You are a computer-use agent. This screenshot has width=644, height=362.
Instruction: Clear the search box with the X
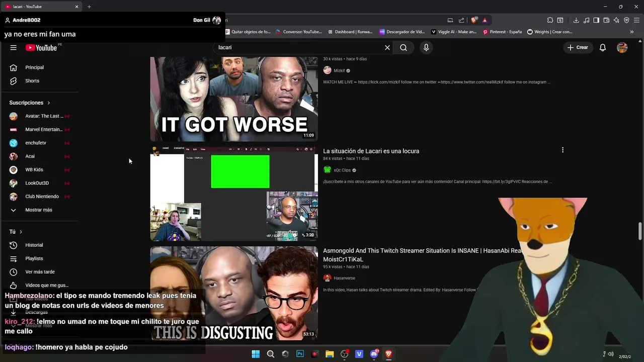point(387,47)
